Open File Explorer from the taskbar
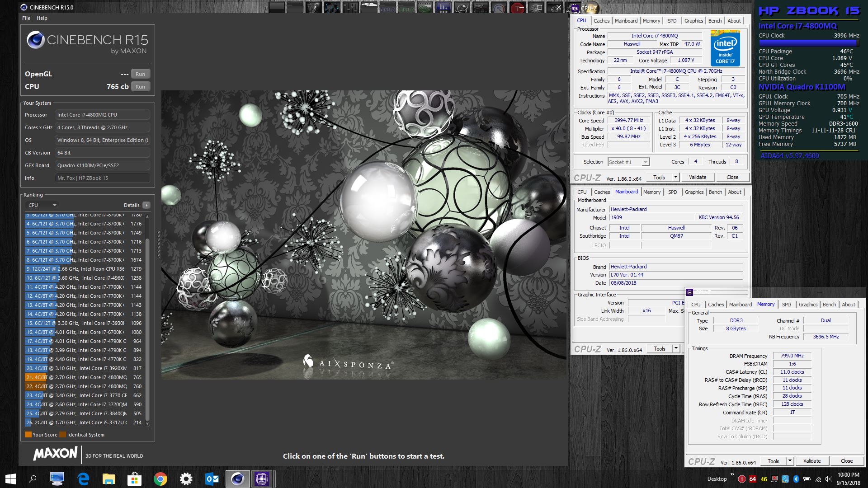This screenshot has width=868, height=488. pos(109,479)
